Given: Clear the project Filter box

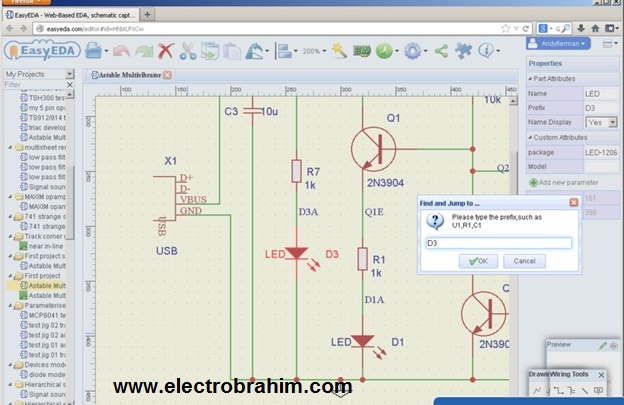Looking at the screenshot, I should (x=70, y=84).
